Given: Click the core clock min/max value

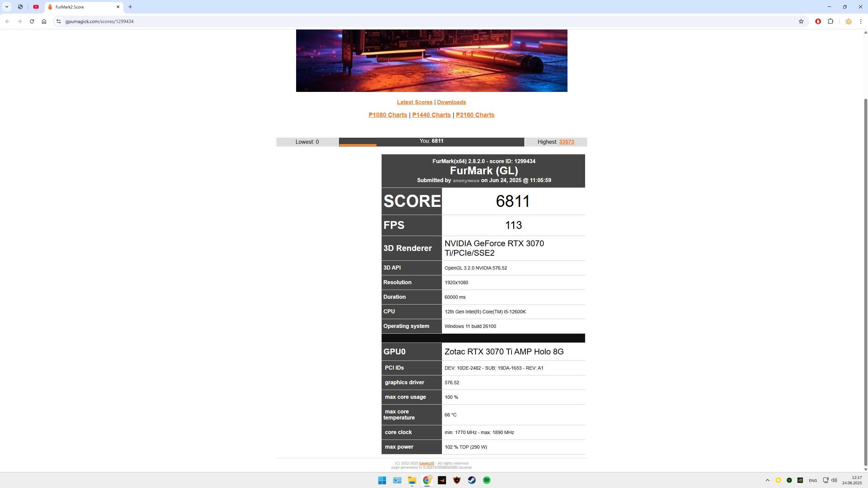Looking at the screenshot, I should coord(479,432).
